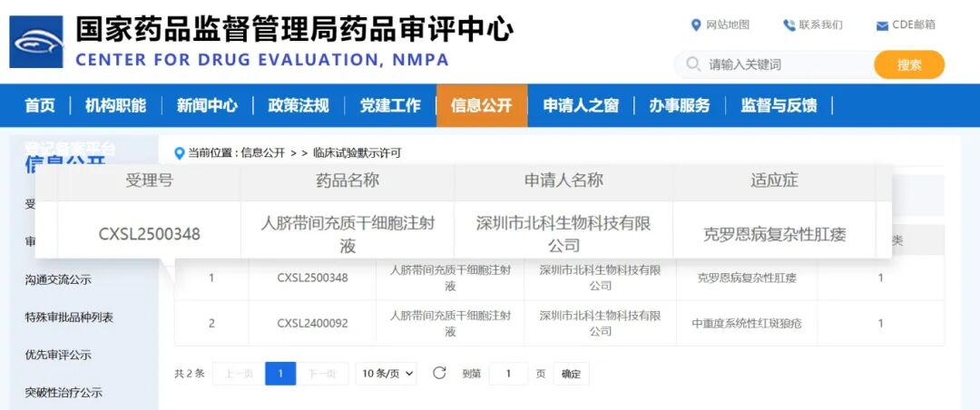
Task: Click CXSL2500348 in table row 1
Action: point(312,278)
